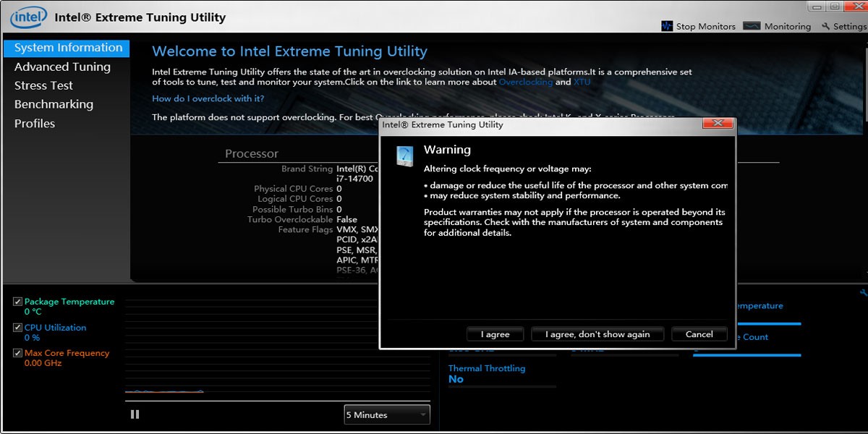The height and width of the screenshot is (434, 868).
Task: Select the Brand String label
Action: [307, 169]
